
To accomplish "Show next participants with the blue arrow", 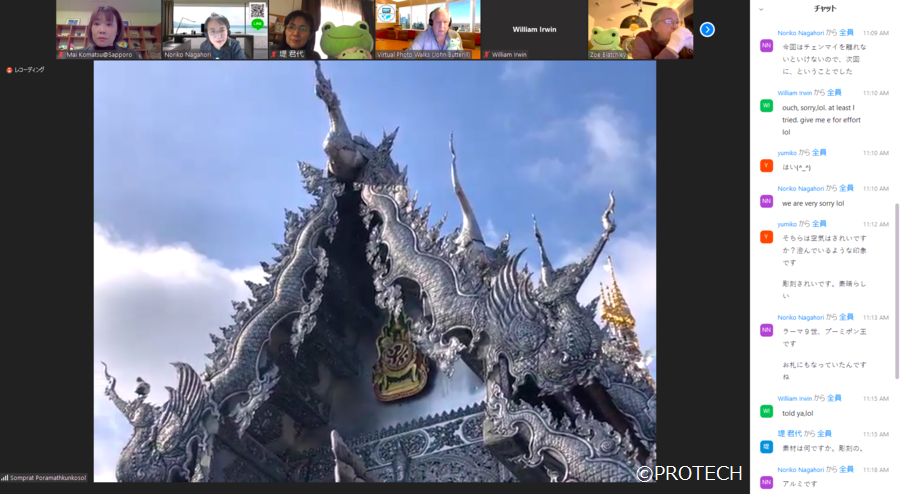I will (707, 29).
